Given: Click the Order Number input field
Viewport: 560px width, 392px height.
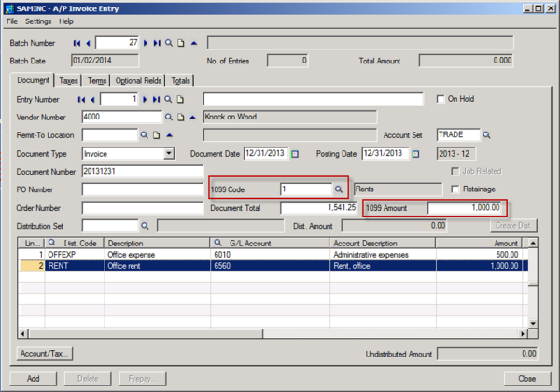Looking at the screenshot, I should click(143, 208).
